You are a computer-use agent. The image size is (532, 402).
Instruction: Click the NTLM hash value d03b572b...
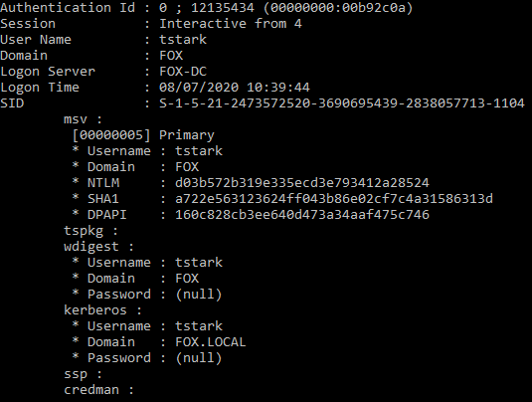click(302, 183)
